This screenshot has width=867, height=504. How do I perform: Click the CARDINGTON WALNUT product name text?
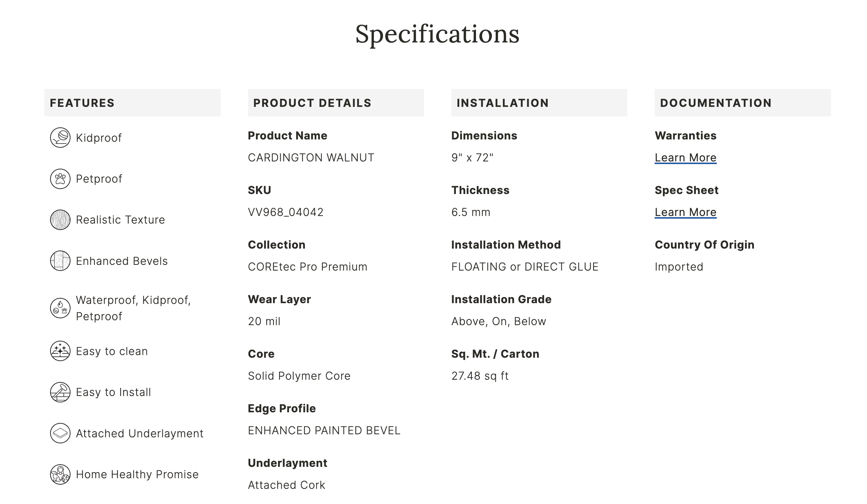(311, 158)
